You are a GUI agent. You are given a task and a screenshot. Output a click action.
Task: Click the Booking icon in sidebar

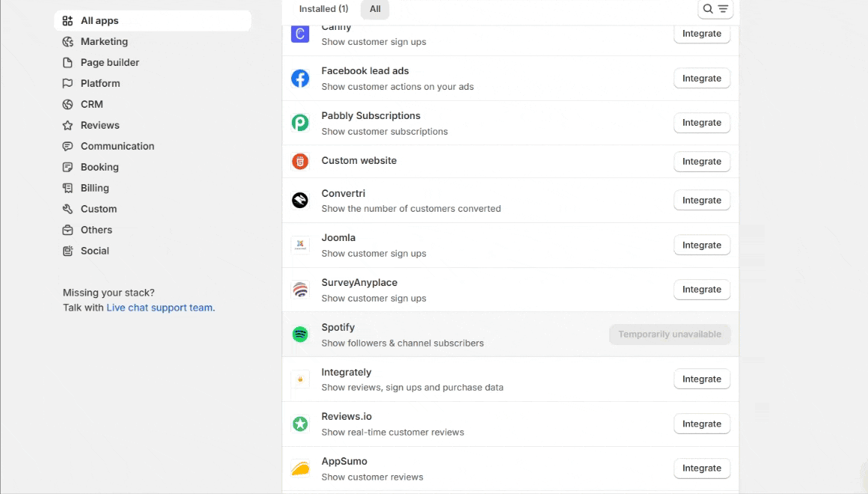(x=67, y=167)
